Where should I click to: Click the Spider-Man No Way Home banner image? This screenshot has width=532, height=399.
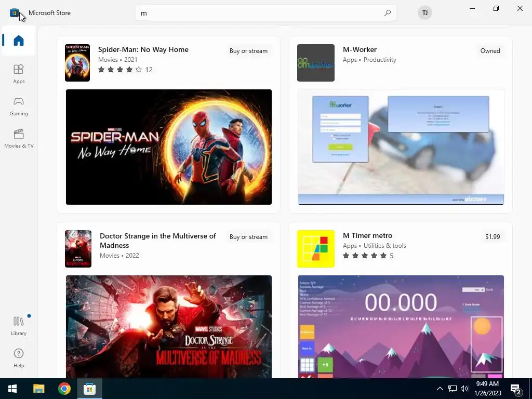click(169, 147)
